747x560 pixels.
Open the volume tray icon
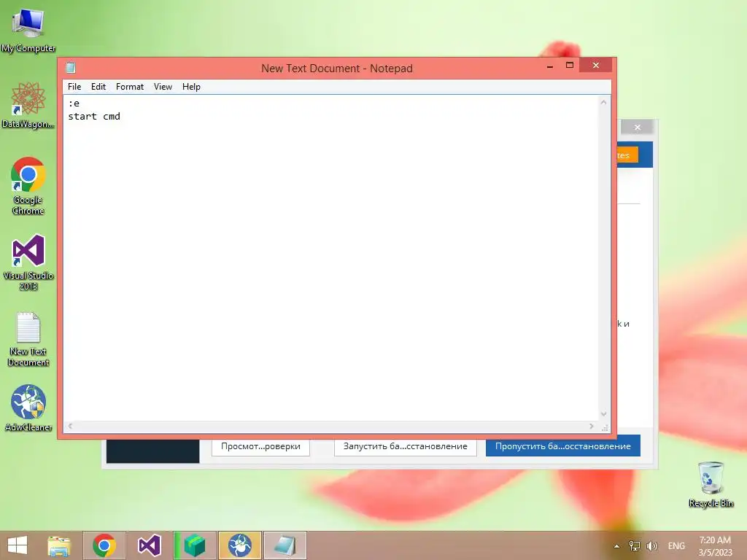(x=651, y=546)
